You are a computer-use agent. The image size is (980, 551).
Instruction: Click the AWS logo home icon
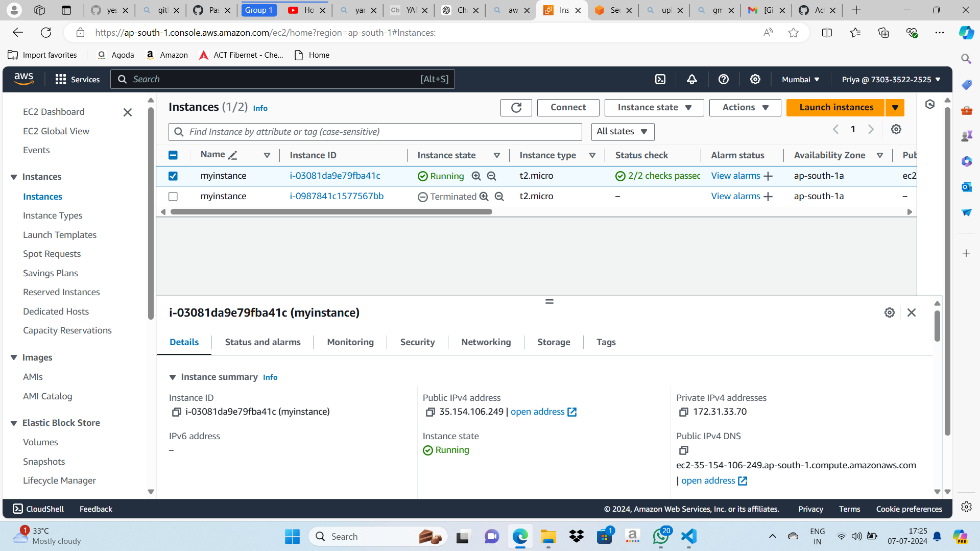tap(24, 79)
